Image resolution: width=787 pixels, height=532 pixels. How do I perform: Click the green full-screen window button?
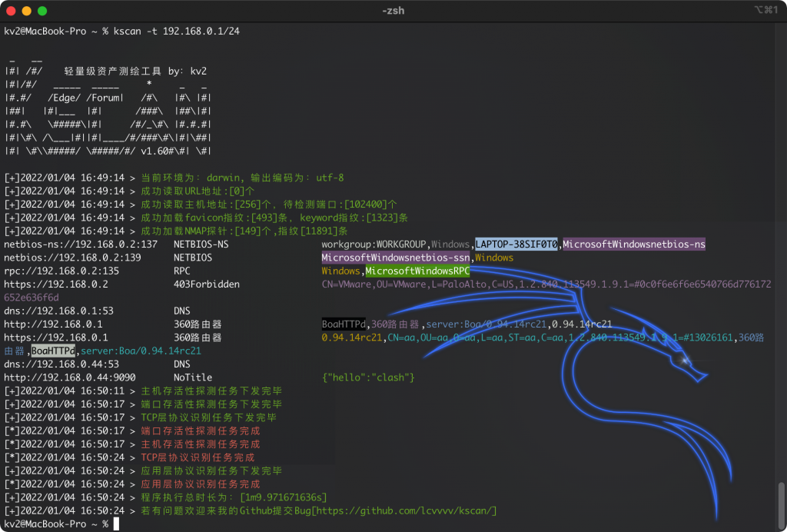42,12
